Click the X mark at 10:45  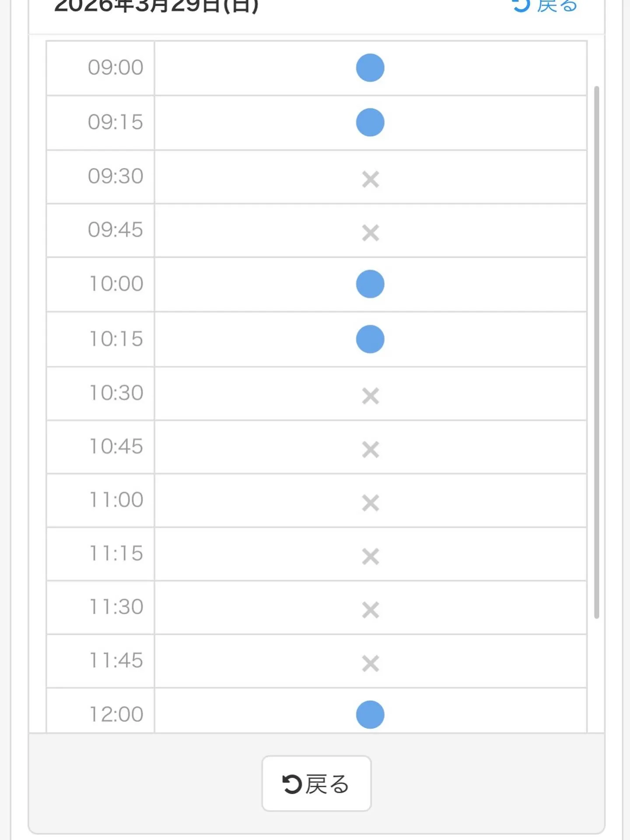point(370,449)
